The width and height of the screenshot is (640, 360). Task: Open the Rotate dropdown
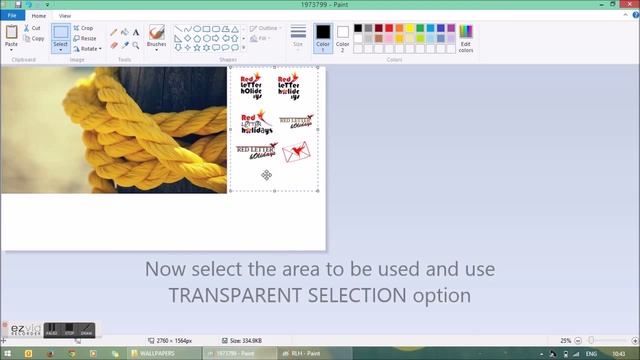[88, 49]
